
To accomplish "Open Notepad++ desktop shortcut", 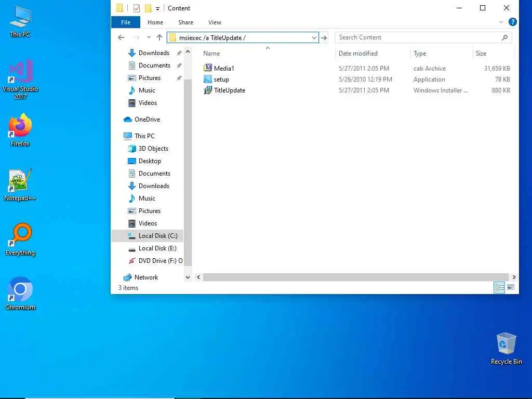I will [x=20, y=185].
